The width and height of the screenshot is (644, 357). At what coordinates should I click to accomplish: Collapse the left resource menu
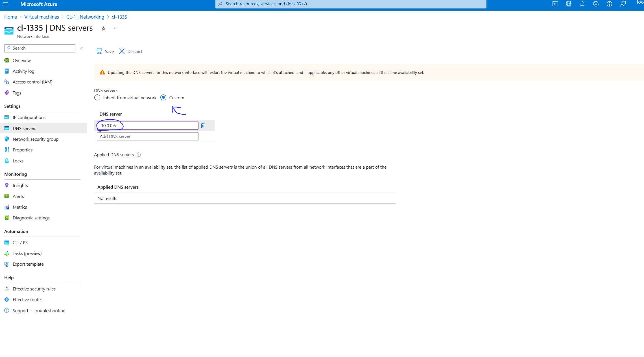click(x=82, y=48)
